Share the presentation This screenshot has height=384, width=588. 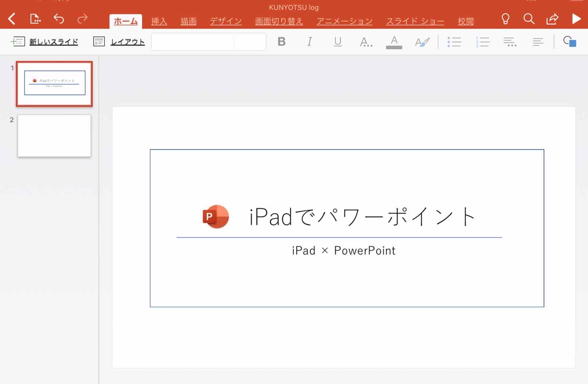click(552, 19)
